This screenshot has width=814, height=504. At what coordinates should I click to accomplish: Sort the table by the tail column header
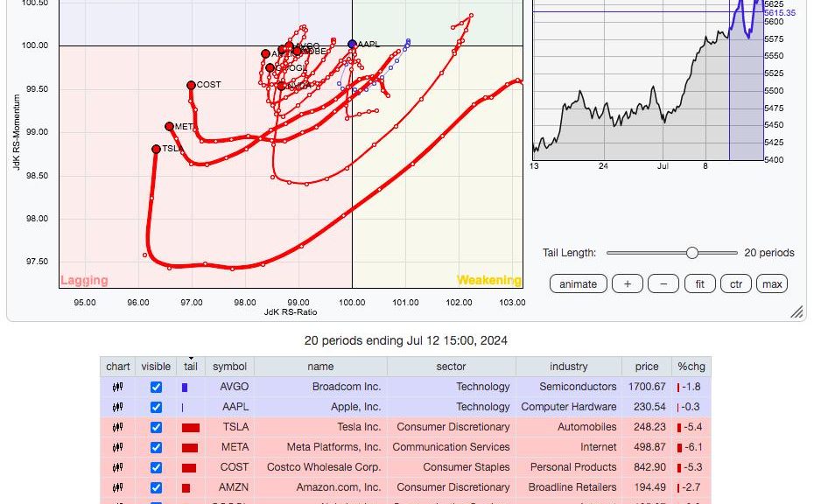click(x=191, y=367)
